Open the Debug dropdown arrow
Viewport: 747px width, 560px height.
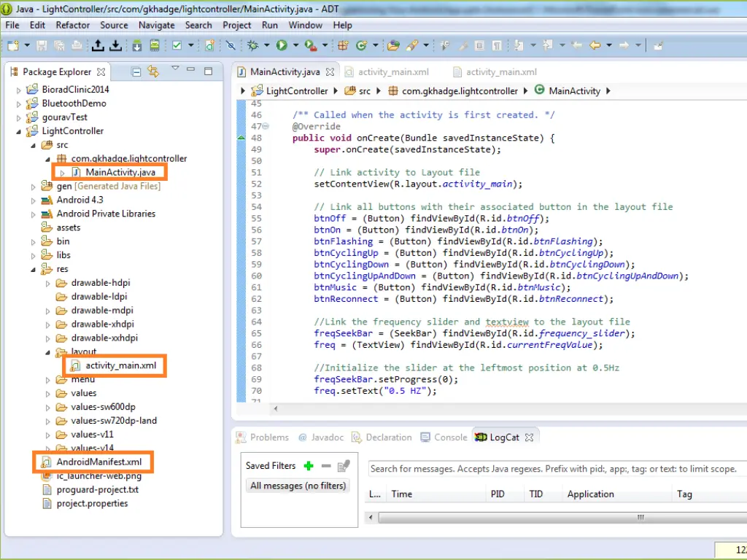(267, 46)
